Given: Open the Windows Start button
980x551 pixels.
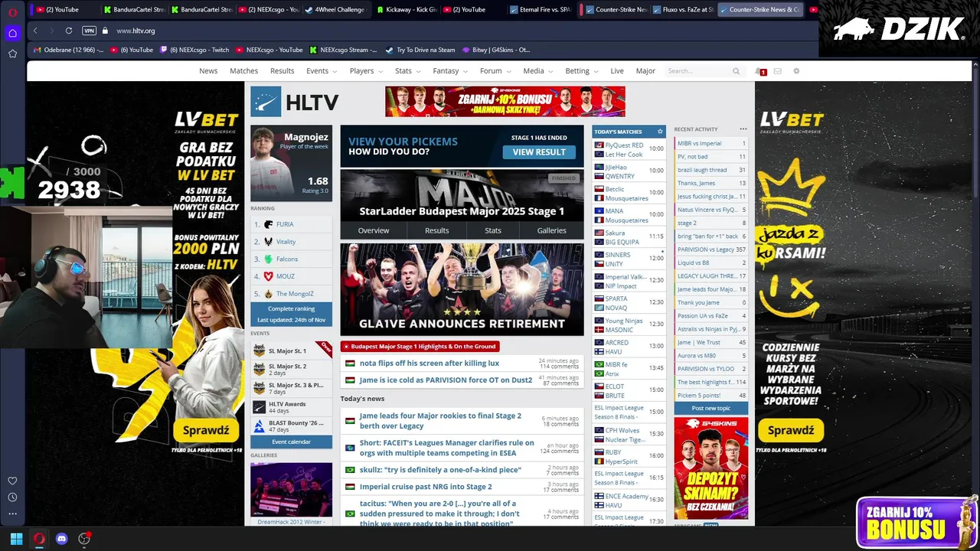Looking at the screenshot, I should [16, 539].
